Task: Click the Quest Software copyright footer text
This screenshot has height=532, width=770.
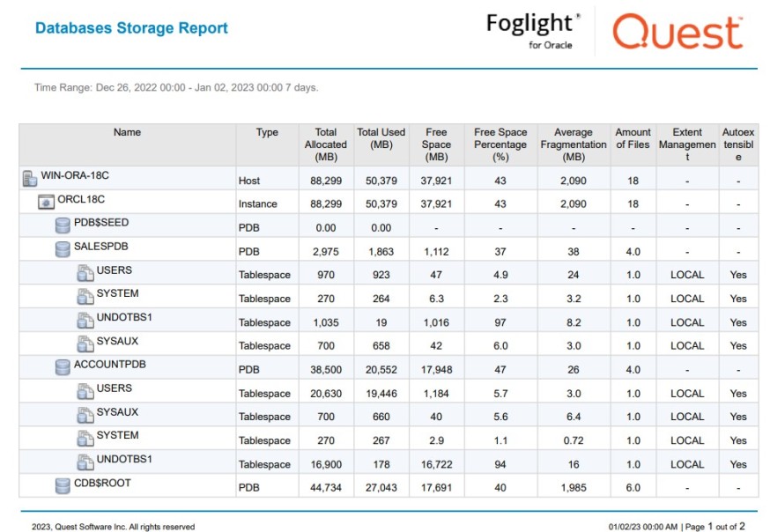Action: point(114,527)
